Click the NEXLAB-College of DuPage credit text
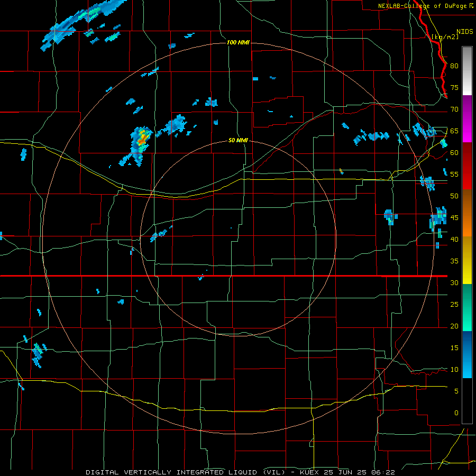The width and height of the screenshot is (476, 476). tap(423, 6)
